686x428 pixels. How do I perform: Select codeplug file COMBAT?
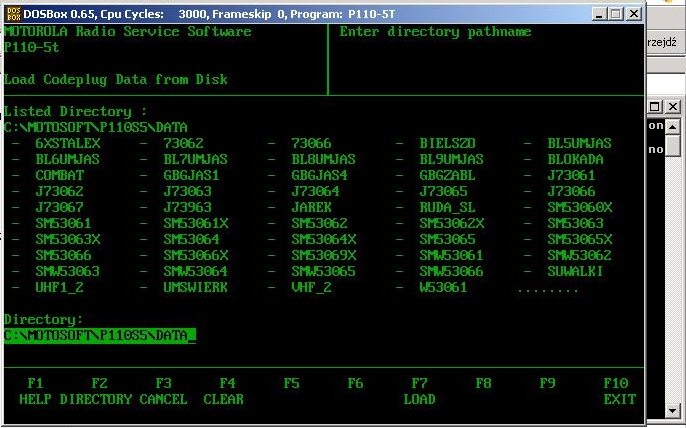[60, 175]
